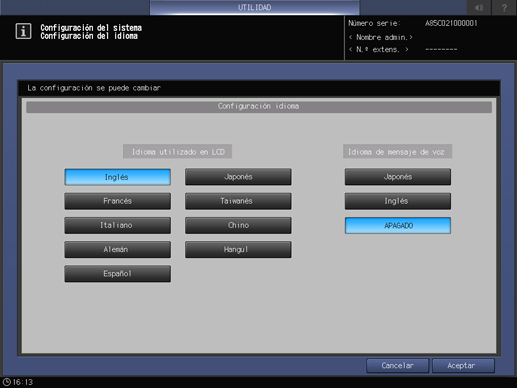Choose Inglés for voice message language
517x388 pixels.
pyautogui.click(x=398, y=201)
